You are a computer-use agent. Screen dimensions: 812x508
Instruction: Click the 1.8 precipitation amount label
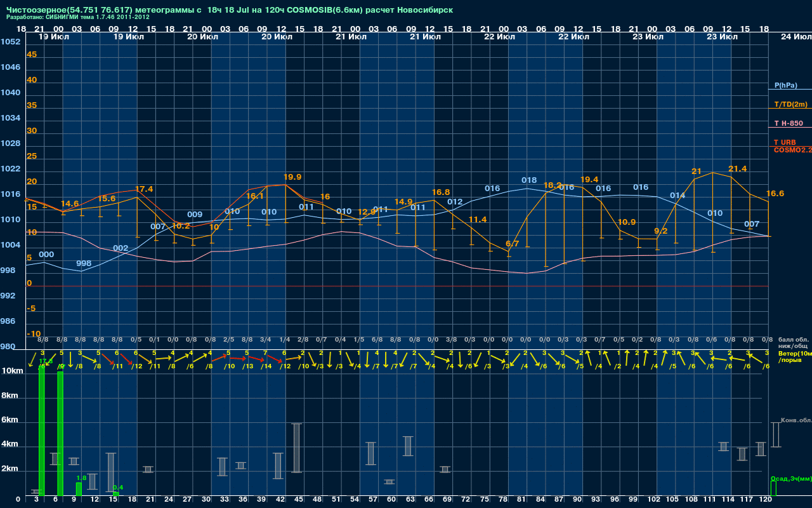pos(81,478)
